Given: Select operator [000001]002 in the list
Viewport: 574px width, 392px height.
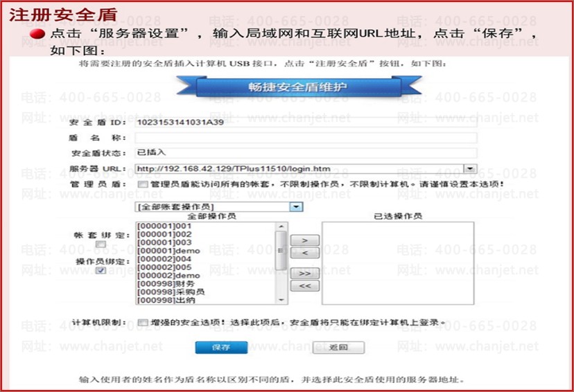Looking at the screenshot, I should pyautogui.click(x=164, y=234).
